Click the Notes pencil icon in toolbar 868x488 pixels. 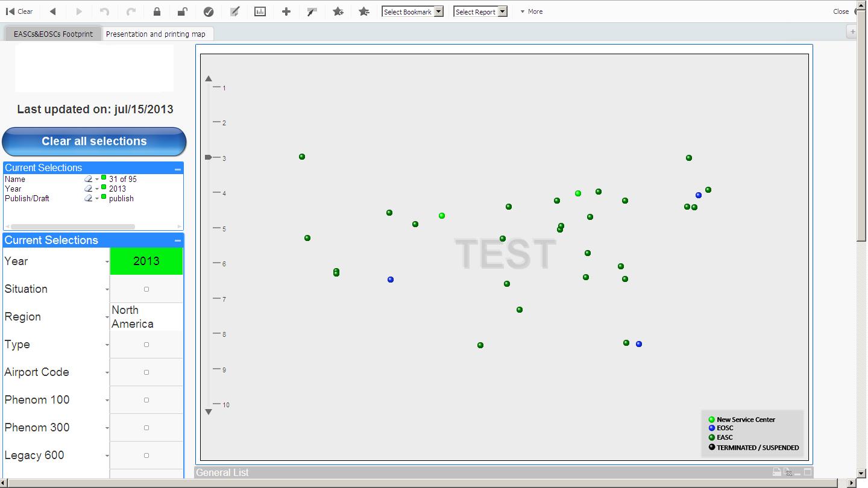(234, 11)
